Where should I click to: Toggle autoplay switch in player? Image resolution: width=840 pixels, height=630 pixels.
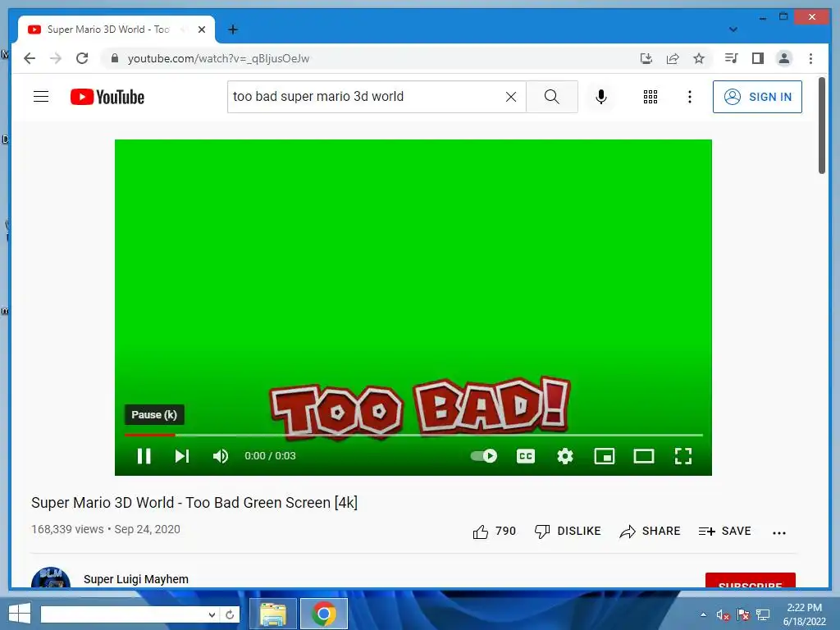click(484, 456)
